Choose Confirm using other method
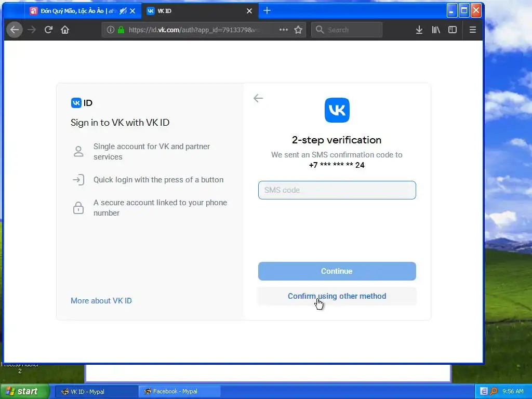 pyautogui.click(x=337, y=296)
